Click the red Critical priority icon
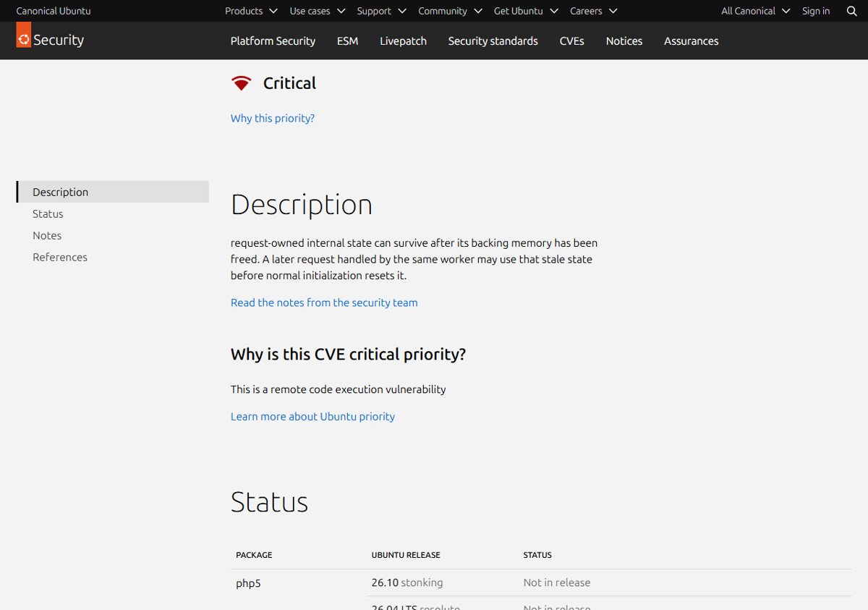This screenshot has width=868, height=610. tap(241, 83)
